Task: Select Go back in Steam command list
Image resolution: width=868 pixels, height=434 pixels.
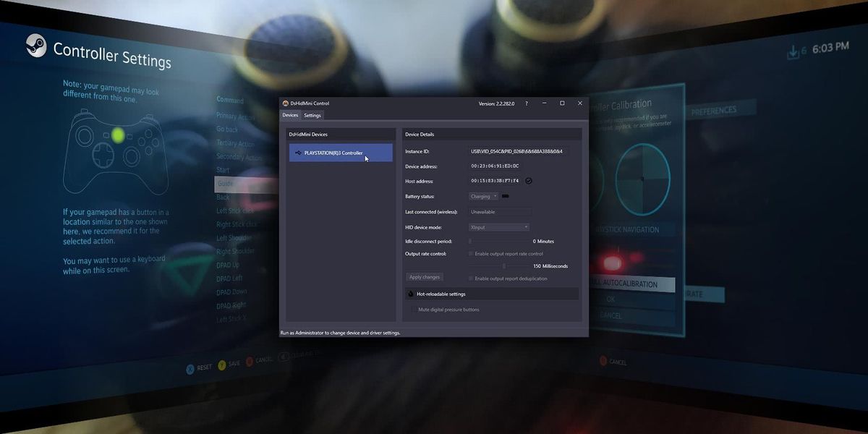Action: 227,129
